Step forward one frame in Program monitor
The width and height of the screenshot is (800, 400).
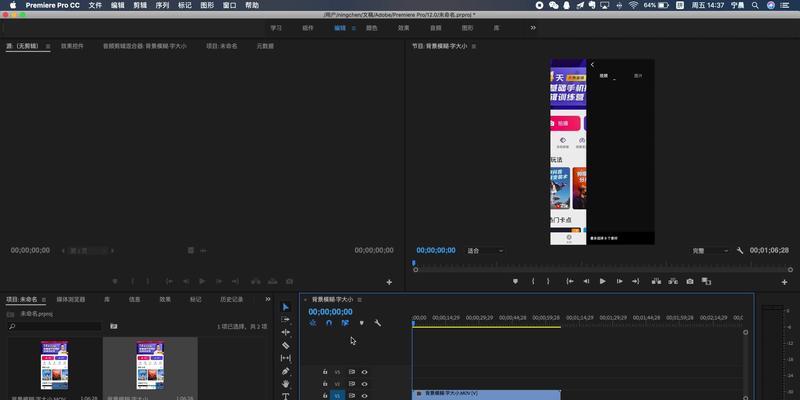click(619, 281)
